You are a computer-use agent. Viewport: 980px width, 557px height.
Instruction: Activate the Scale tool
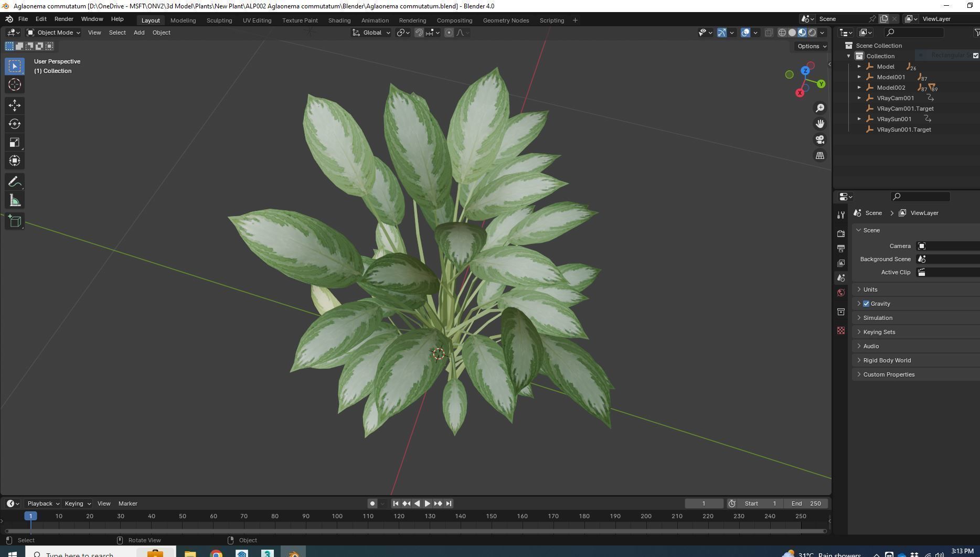coord(15,142)
